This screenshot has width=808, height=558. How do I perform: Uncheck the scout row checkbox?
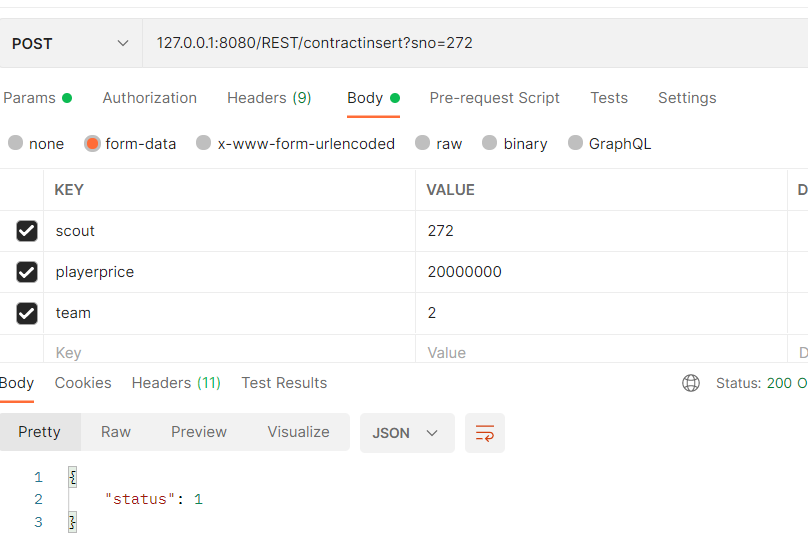[x=27, y=231]
